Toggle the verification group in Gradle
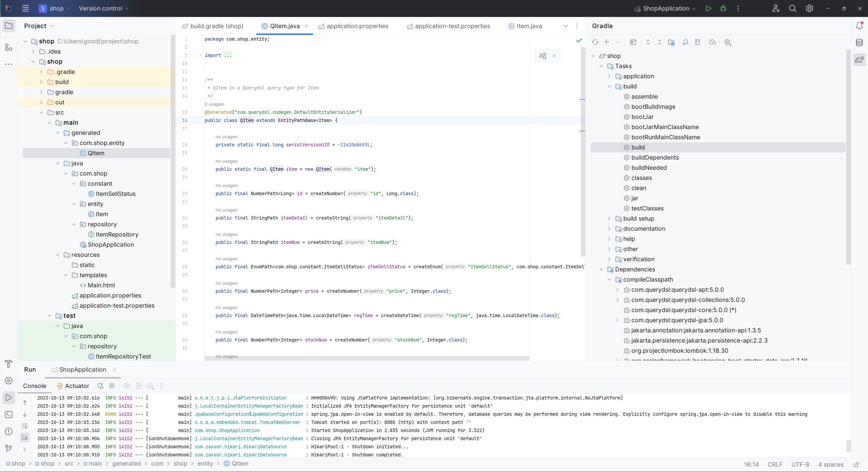 (609, 259)
